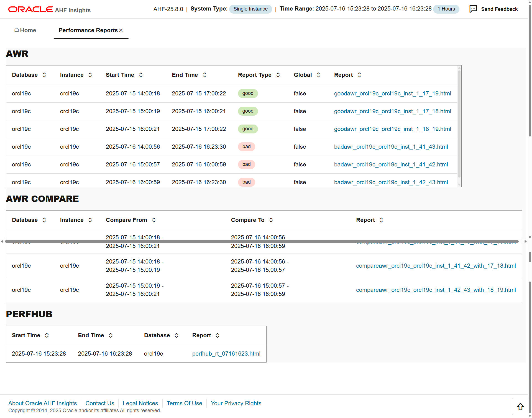This screenshot has width=532, height=418.
Task: Sort AWR Compare by Compare To
Action: point(271,220)
